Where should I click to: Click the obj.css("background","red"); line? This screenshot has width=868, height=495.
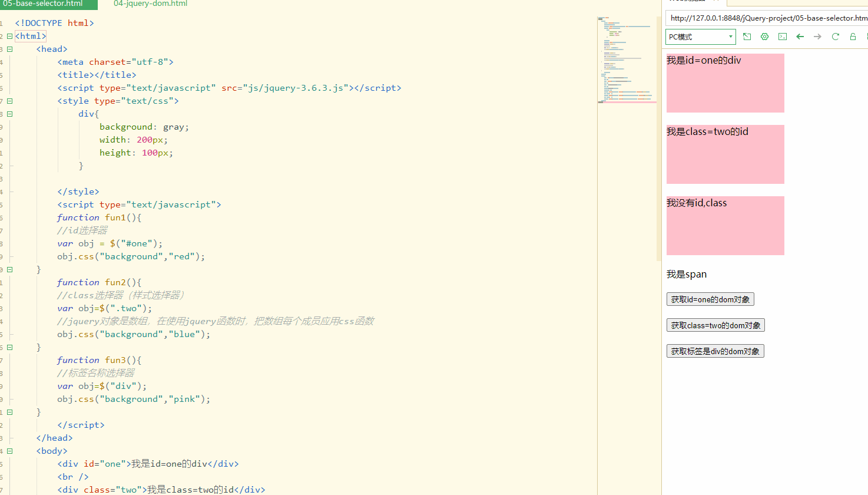click(131, 256)
